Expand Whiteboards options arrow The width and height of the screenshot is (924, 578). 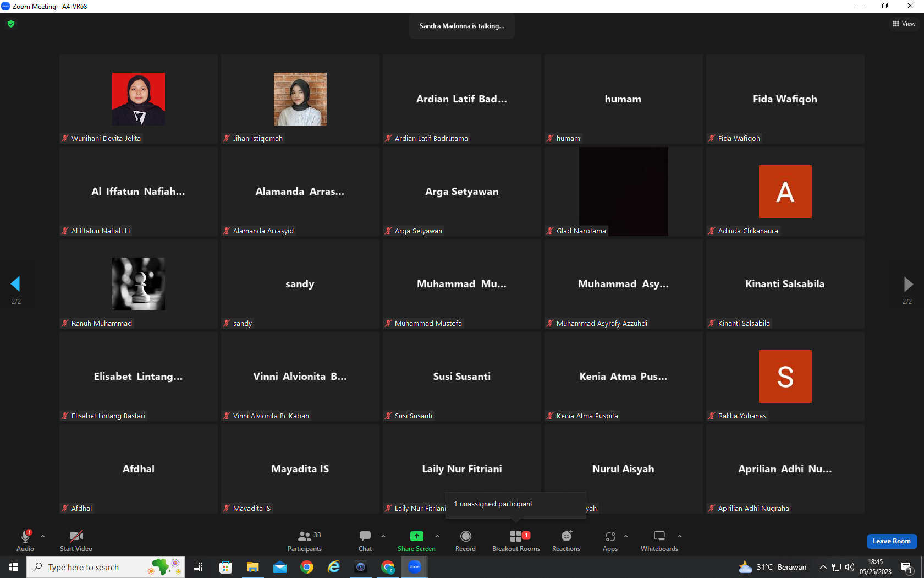pos(680,536)
